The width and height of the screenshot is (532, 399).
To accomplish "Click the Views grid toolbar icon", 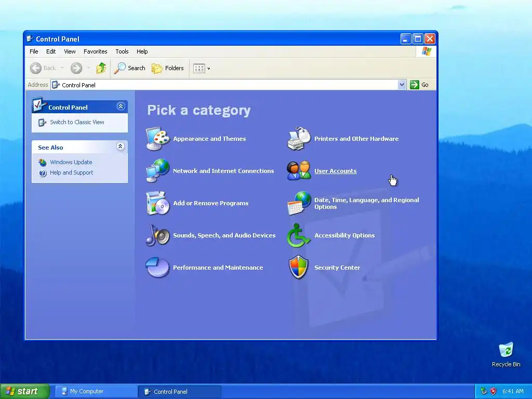I will [199, 68].
